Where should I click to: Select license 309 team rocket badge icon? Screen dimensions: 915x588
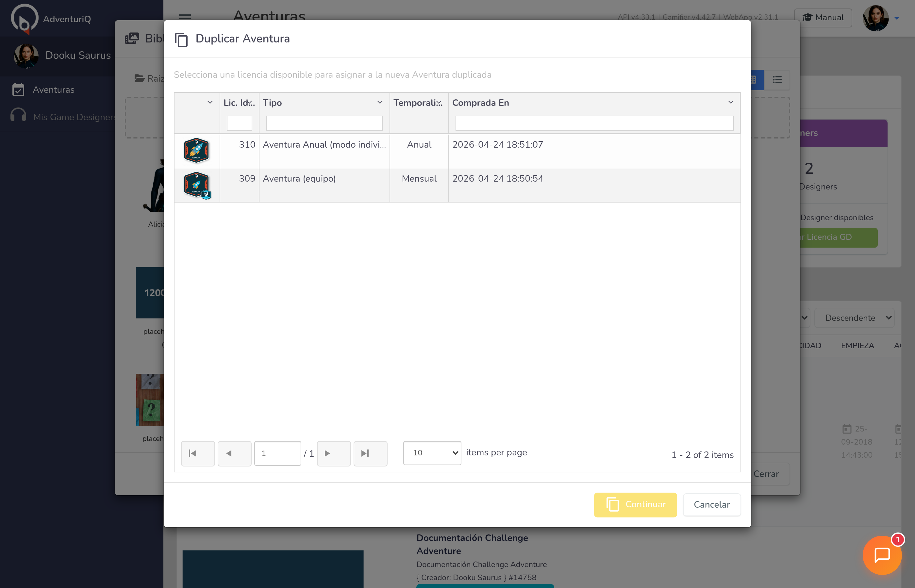(197, 185)
